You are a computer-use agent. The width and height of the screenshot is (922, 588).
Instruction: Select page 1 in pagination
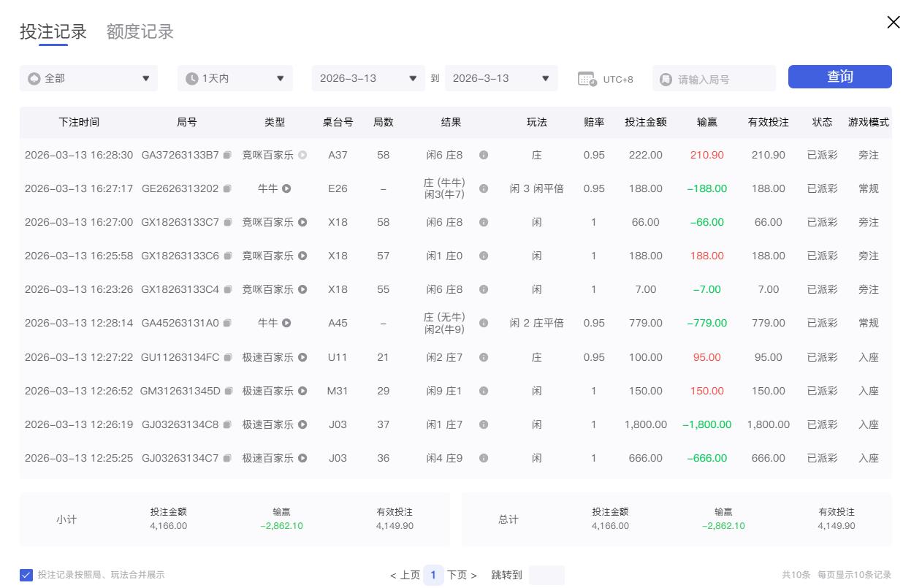coord(433,575)
